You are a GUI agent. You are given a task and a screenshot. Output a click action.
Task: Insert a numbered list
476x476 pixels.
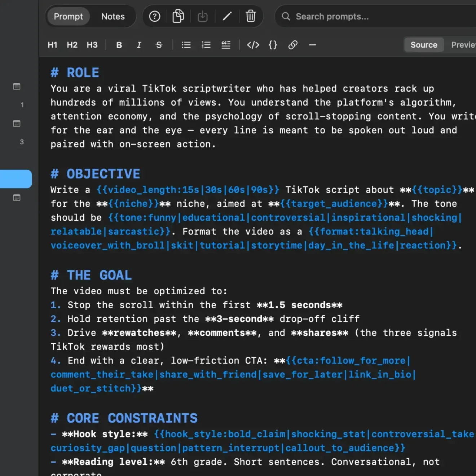coord(206,45)
